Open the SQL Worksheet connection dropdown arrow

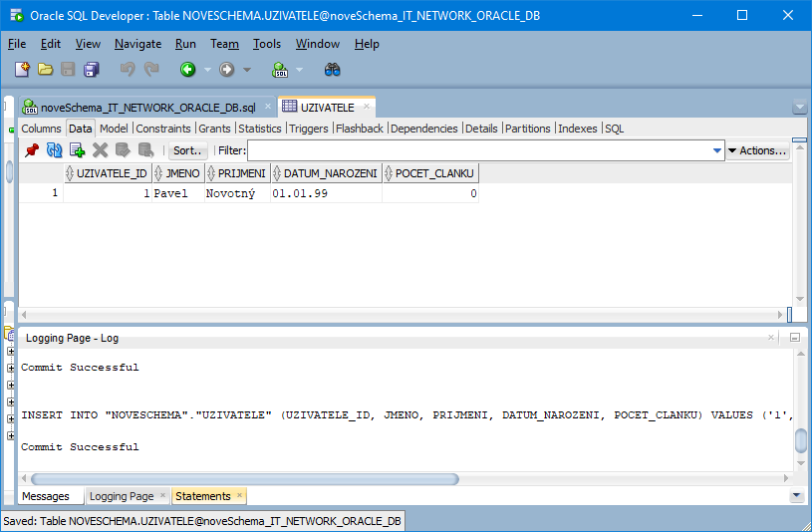click(299, 70)
